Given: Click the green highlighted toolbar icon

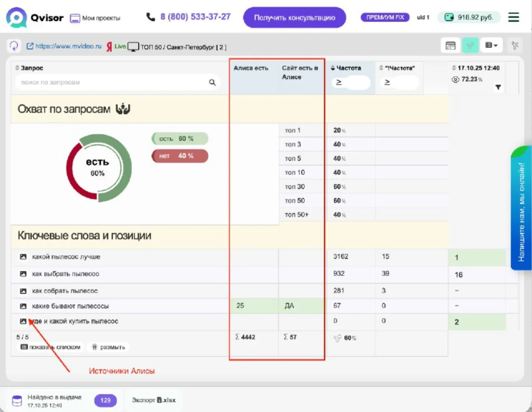Looking at the screenshot, I should [470, 46].
